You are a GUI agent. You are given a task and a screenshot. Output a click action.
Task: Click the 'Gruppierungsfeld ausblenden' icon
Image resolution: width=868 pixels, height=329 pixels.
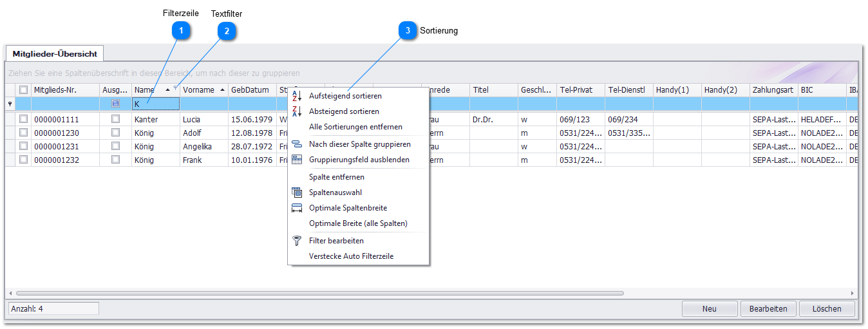click(297, 160)
